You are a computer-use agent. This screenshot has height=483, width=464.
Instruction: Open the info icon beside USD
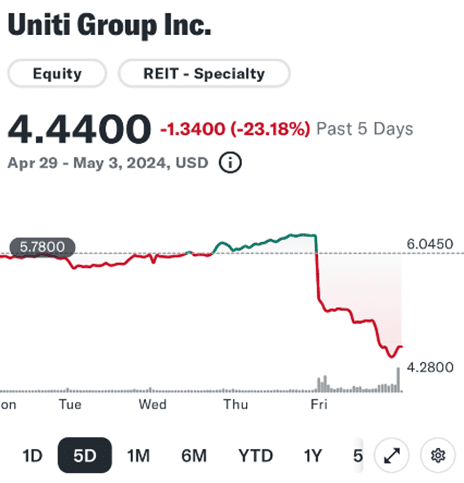coord(230,163)
